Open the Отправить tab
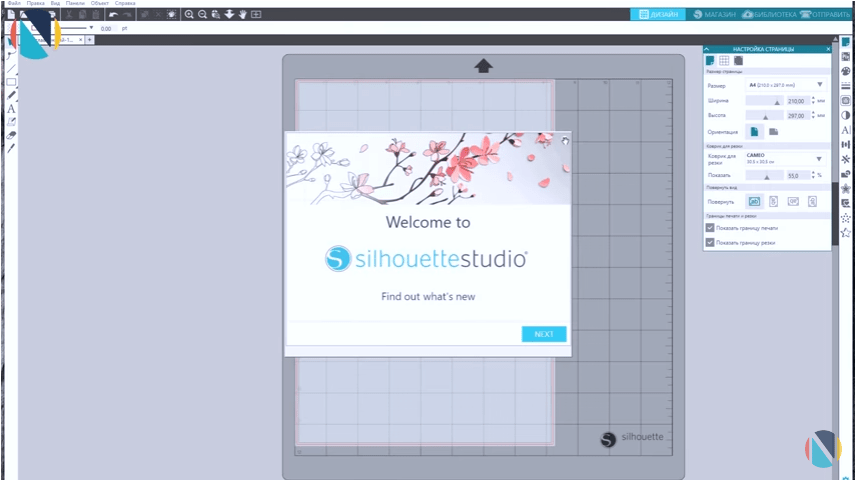 826,14
